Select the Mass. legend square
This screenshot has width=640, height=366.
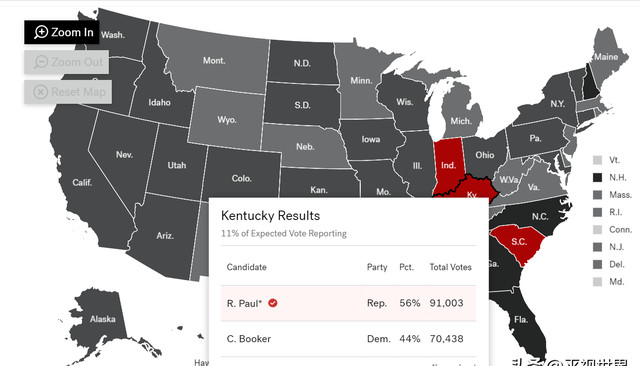coord(597,195)
